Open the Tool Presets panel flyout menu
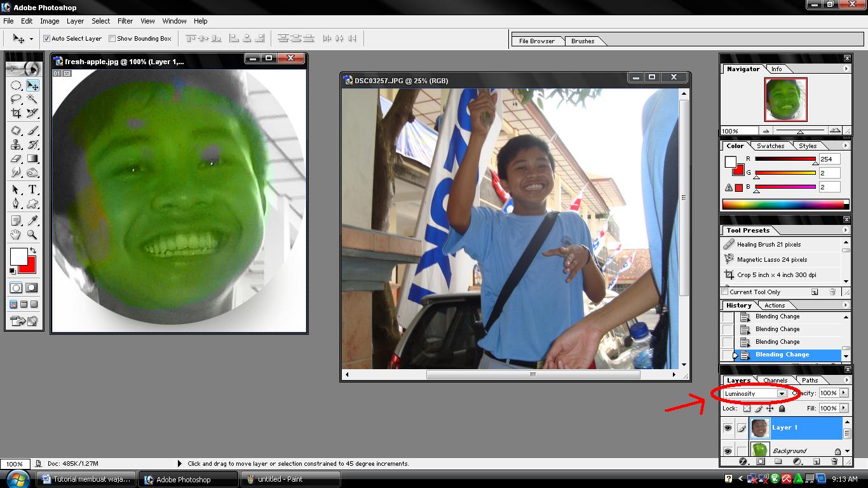The height and width of the screenshot is (488, 868). (846, 230)
